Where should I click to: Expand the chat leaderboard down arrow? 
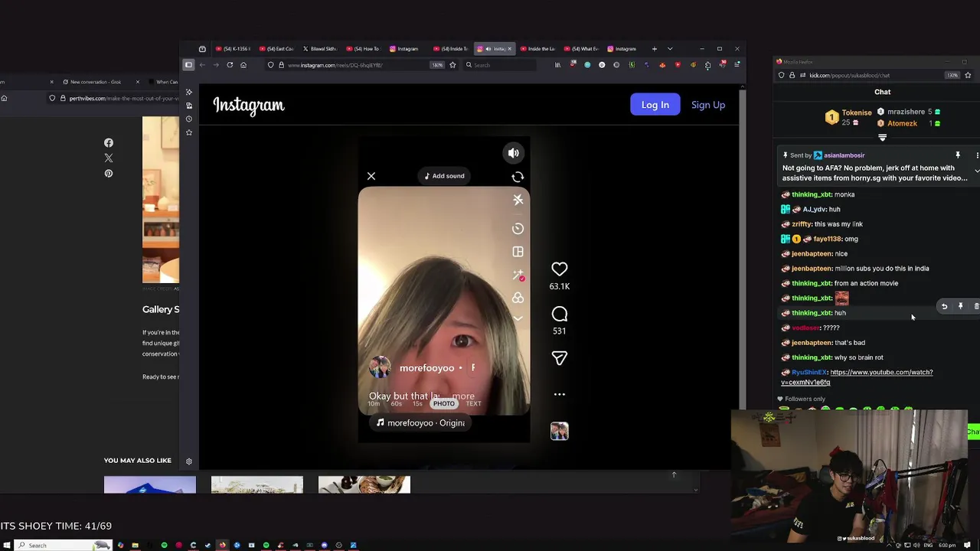pos(882,138)
